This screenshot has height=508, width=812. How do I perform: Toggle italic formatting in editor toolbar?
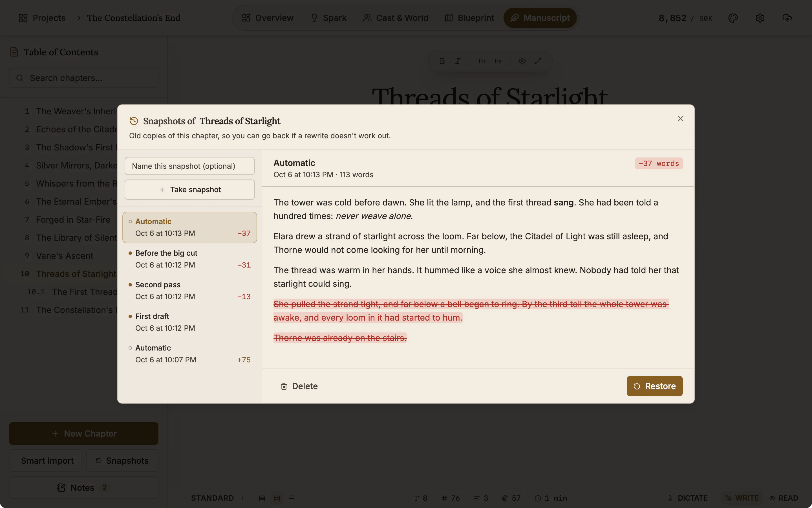point(458,61)
